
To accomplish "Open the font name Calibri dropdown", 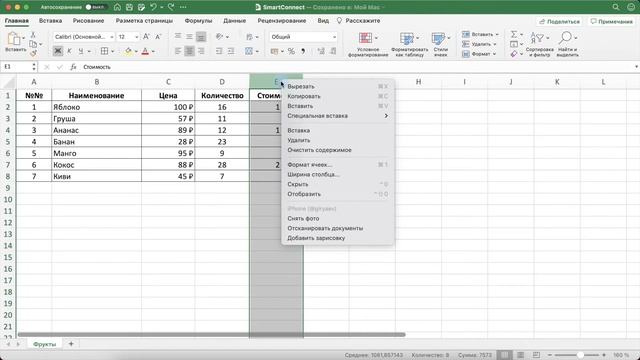I will (111, 37).
